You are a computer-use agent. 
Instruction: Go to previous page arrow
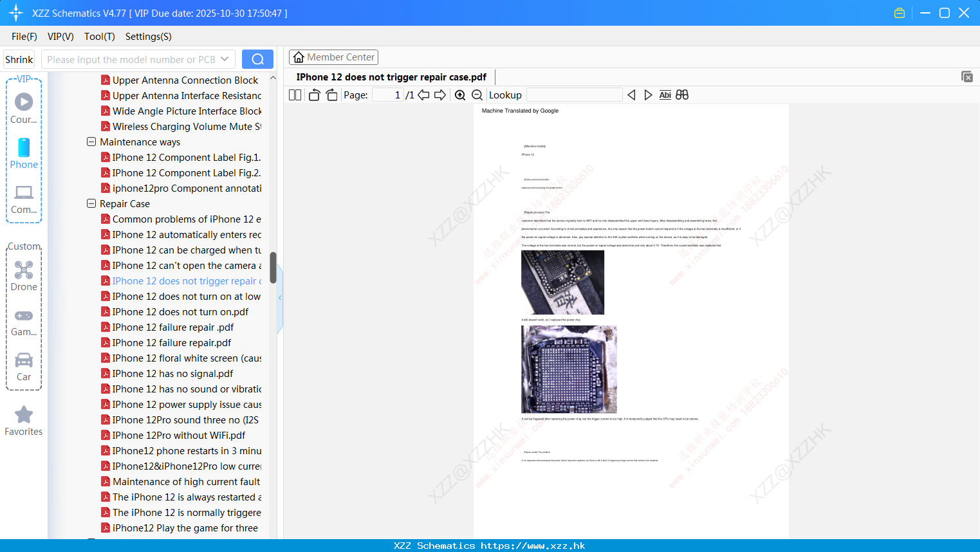pos(423,95)
